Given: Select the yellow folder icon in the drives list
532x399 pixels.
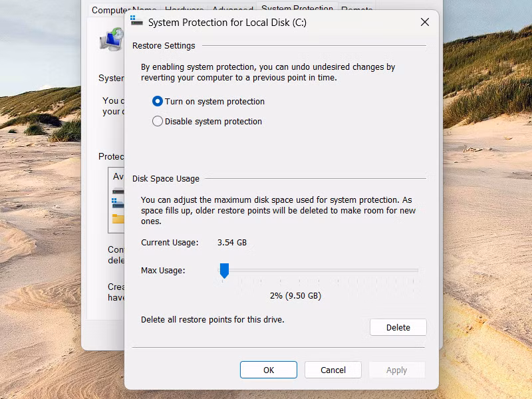Looking at the screenshot, I should click(x=118, y=218).
